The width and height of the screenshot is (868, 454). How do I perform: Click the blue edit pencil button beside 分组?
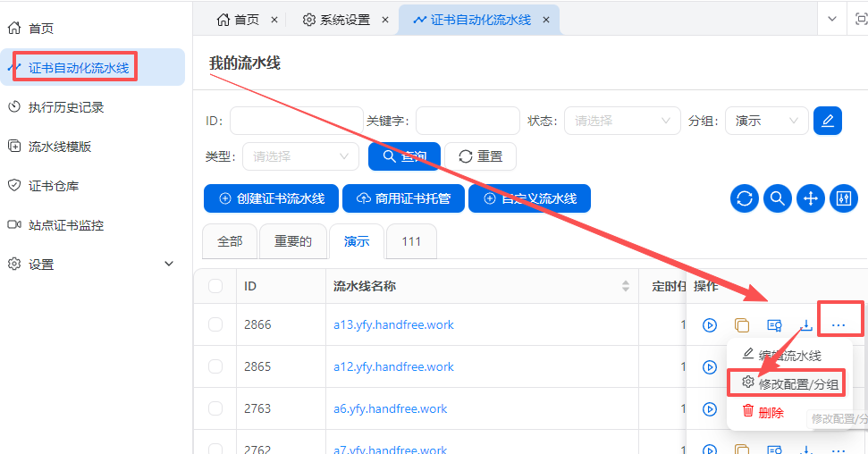827,121
